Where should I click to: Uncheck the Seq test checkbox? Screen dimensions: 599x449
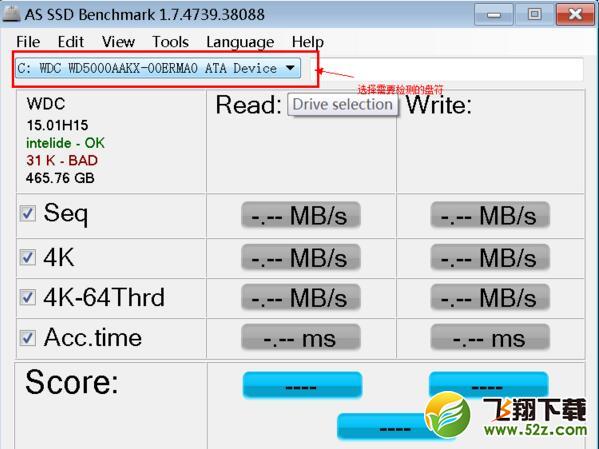point(28,214)
